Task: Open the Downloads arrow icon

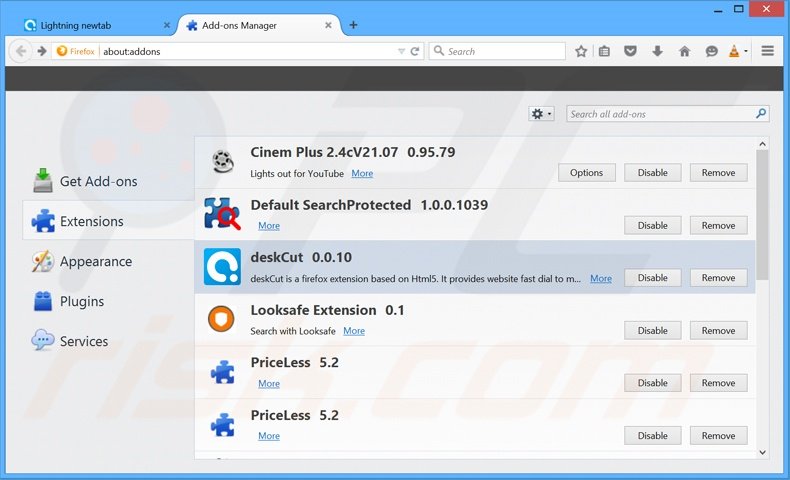Action: [x=657, y=51]
